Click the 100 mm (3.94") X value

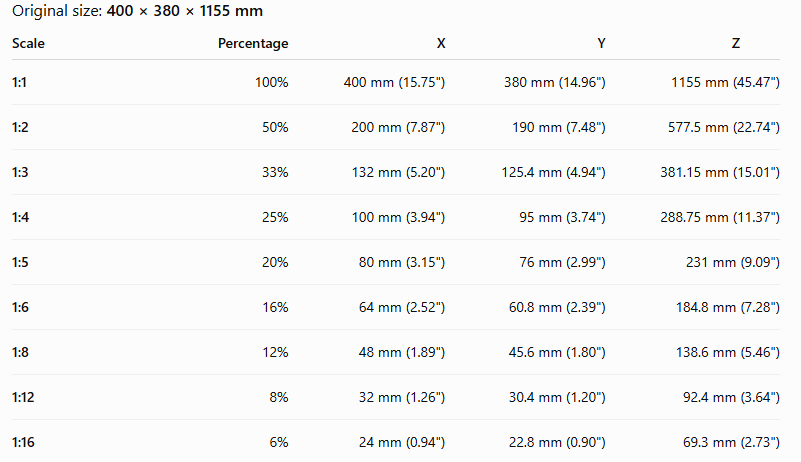[x=398, y=217]
